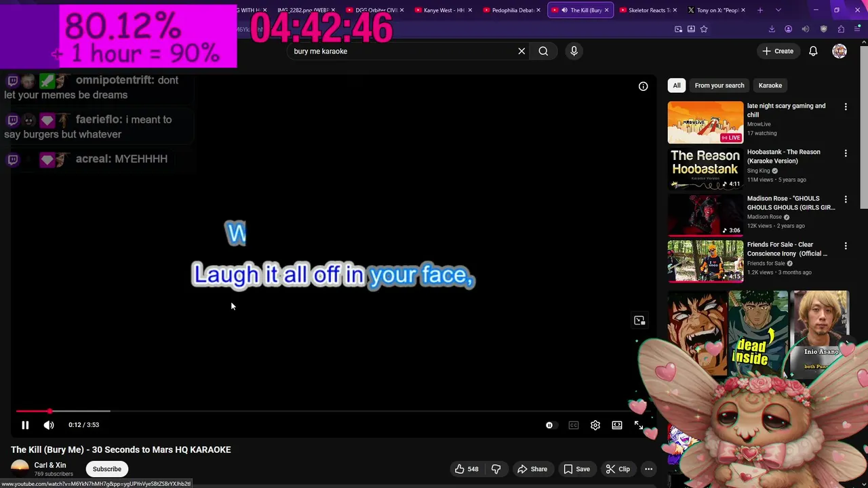Seek on the video progress bar
The image size is (868, 488).
coord(332,411)
